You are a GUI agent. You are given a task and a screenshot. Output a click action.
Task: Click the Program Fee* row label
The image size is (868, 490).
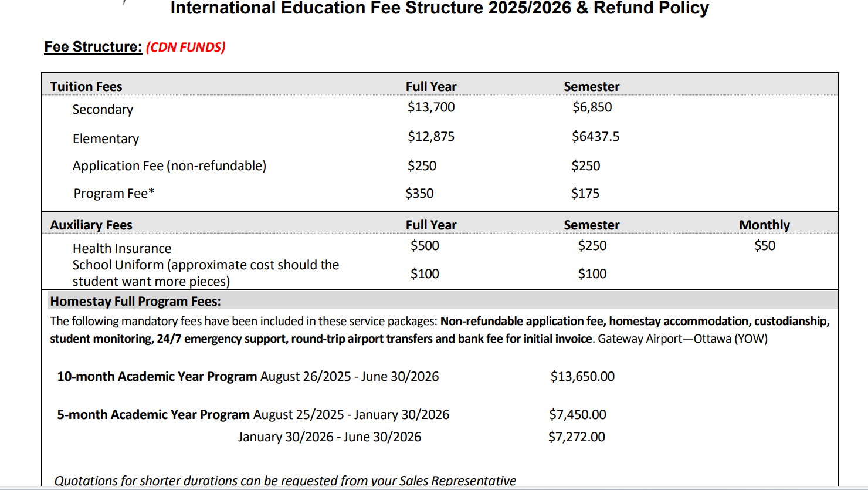pos(114,193)
